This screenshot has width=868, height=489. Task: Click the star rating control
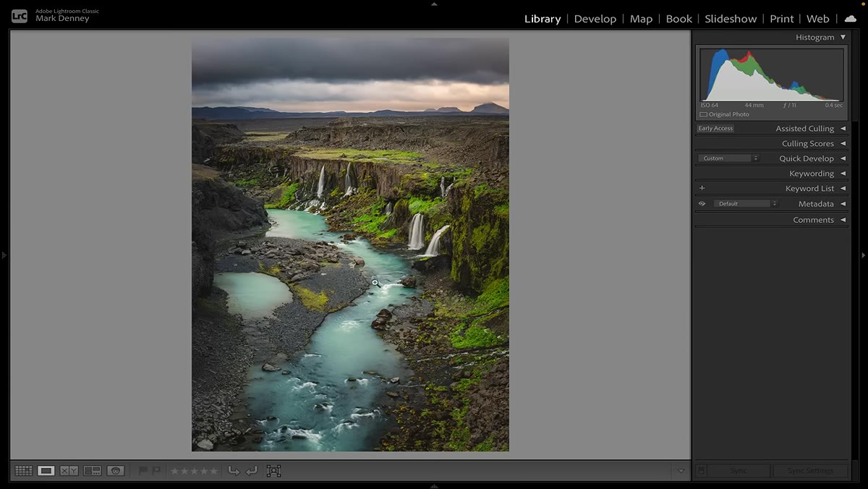(194, 471)
